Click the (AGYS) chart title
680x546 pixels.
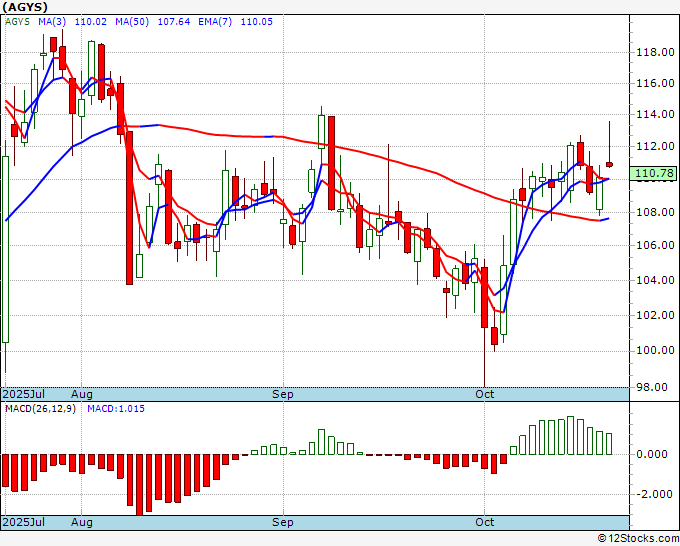click(25, 7)
